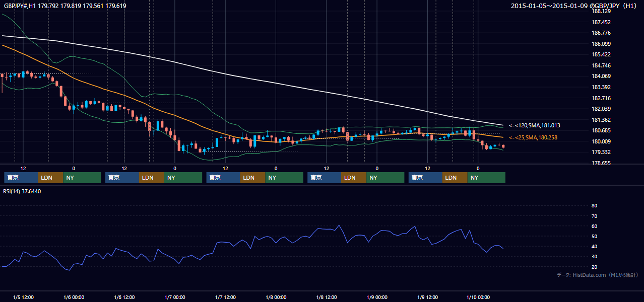Click RSI scale level 40
Viewport: 644px width, 302px height.
click(594, 247)
